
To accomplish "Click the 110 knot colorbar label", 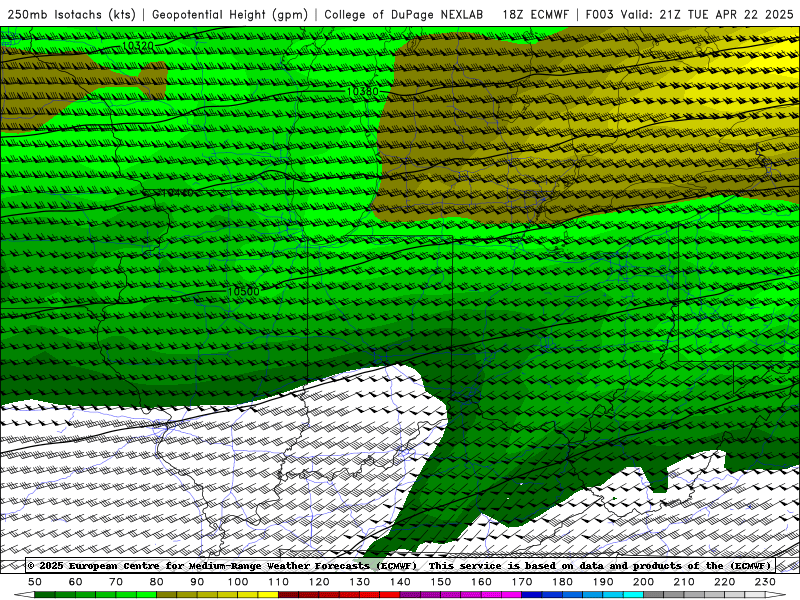I will 278,582.
